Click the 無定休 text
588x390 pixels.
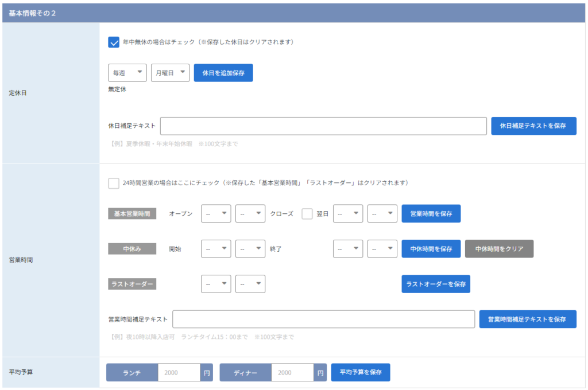pyautogui.click(x=117, y=89)
